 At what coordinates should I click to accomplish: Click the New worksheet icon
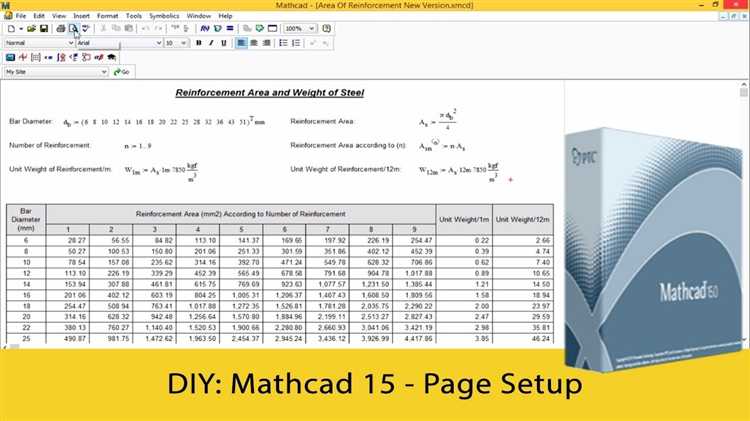(11, 29)
